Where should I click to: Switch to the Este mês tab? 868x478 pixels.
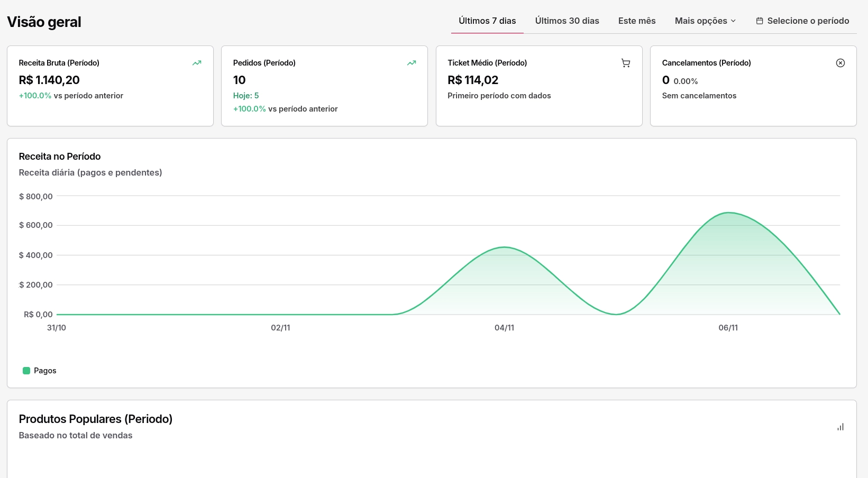coord(636,21)
